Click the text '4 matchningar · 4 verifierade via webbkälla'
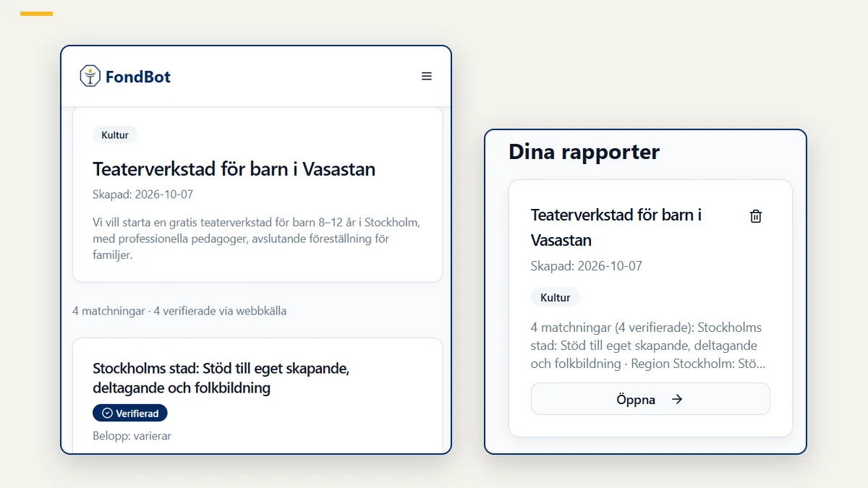 pyautogui.click(x=179, y=311)
